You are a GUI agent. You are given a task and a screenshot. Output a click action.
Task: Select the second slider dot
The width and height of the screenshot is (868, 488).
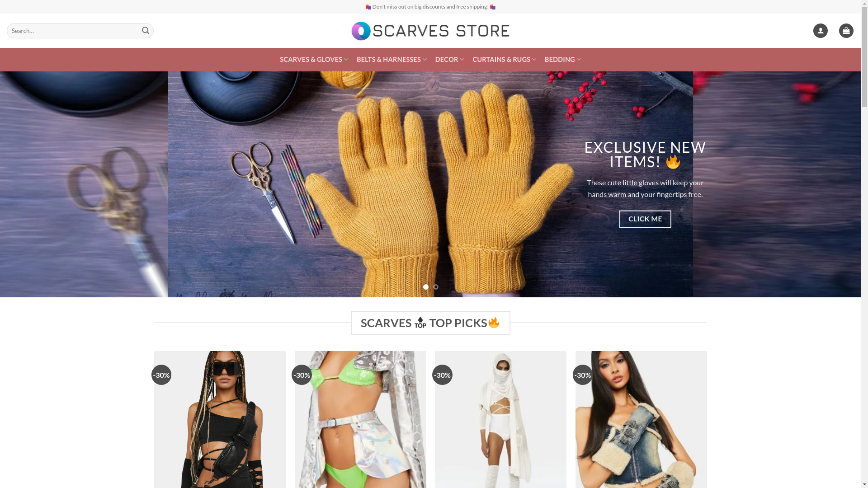point(436,287)
